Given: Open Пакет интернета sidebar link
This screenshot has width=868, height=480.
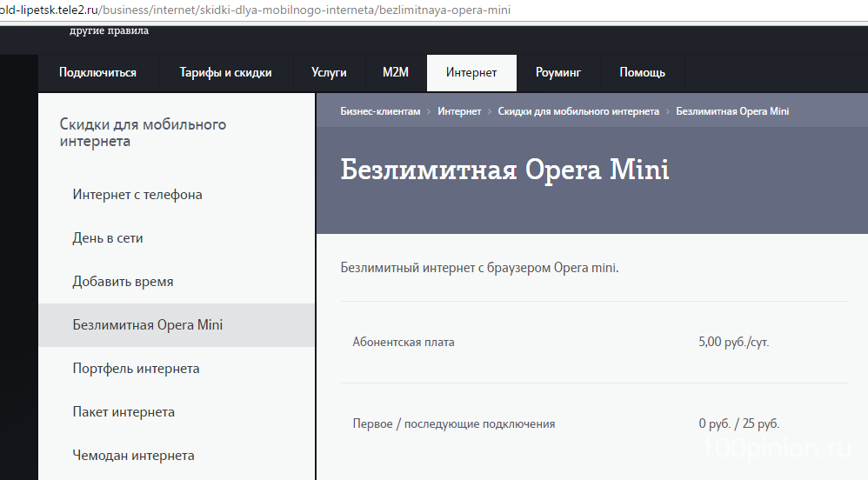Looking at the screenshot, I should coord(124,412).
